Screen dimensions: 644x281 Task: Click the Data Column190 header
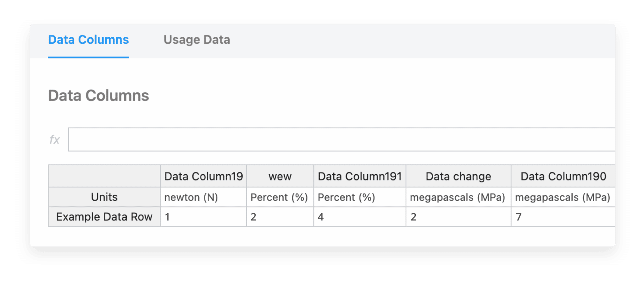click(x=563, y=176)
